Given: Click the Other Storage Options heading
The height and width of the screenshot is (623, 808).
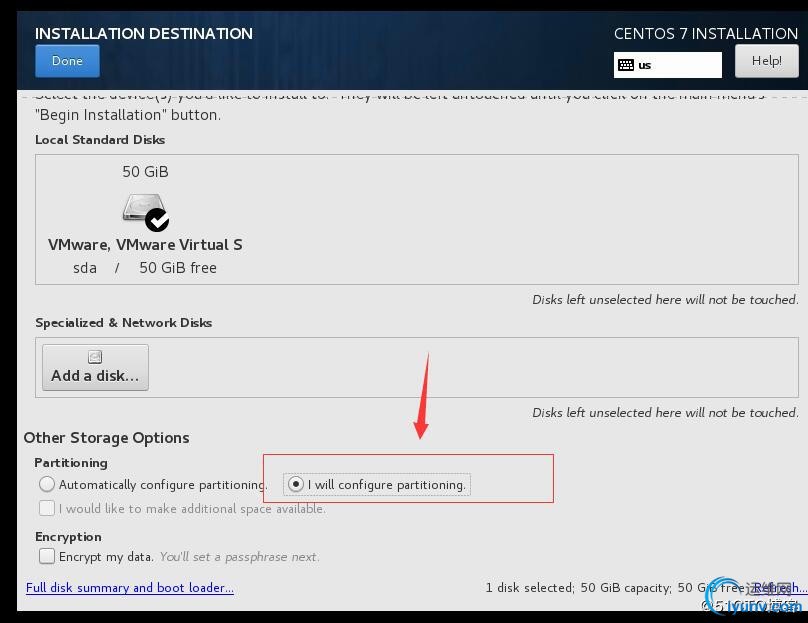Looking at the screenshot, I should tap(107, 437).
